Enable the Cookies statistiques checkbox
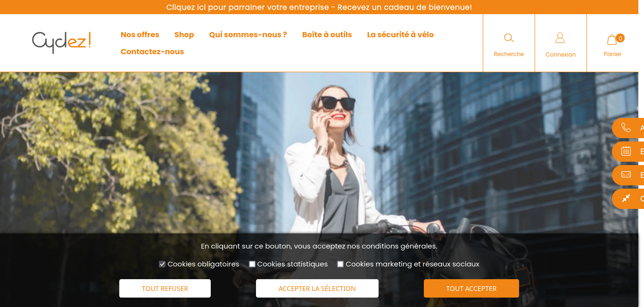The image size is (644, 307). (252, 264)
